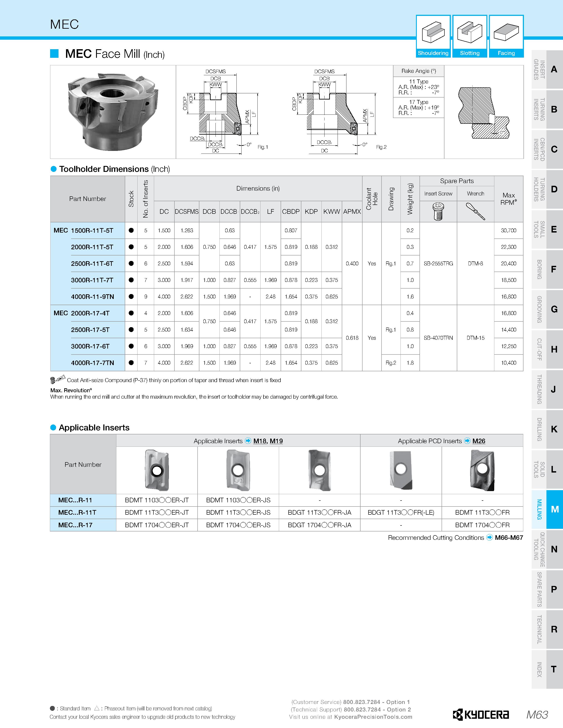Go to section B Turning Inserts tab
The height and width of the screenshot is (728, 563).
[x=547, y=109]
